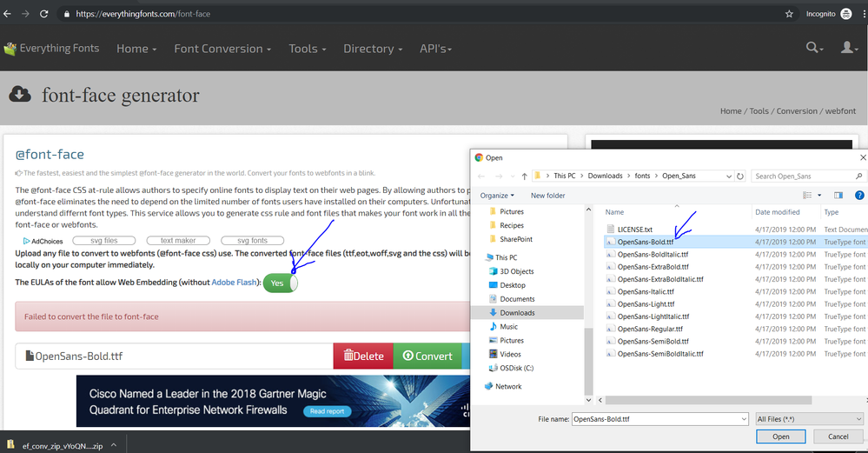Viewport: 868px width, 453px height.
Task: Bookmark the page with the star icon
Action: click(789, 14)
